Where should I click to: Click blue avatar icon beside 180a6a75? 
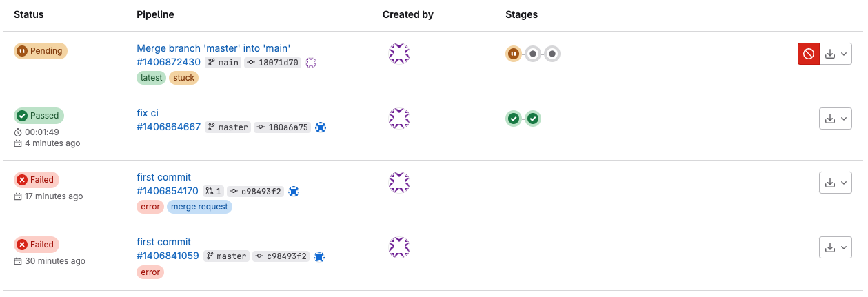pos(321,127)
